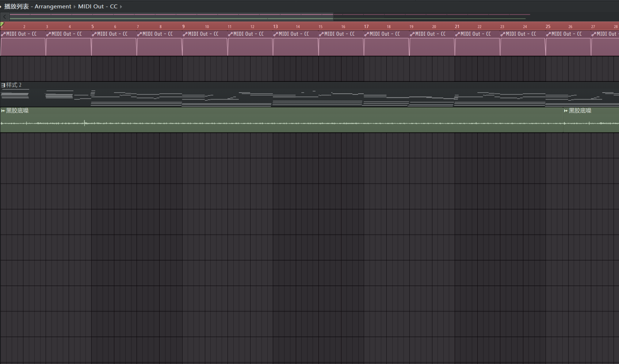Open the clip menu icon of the MIDI Out - CC clip at bar 1
619x364 pixels.
3,34
